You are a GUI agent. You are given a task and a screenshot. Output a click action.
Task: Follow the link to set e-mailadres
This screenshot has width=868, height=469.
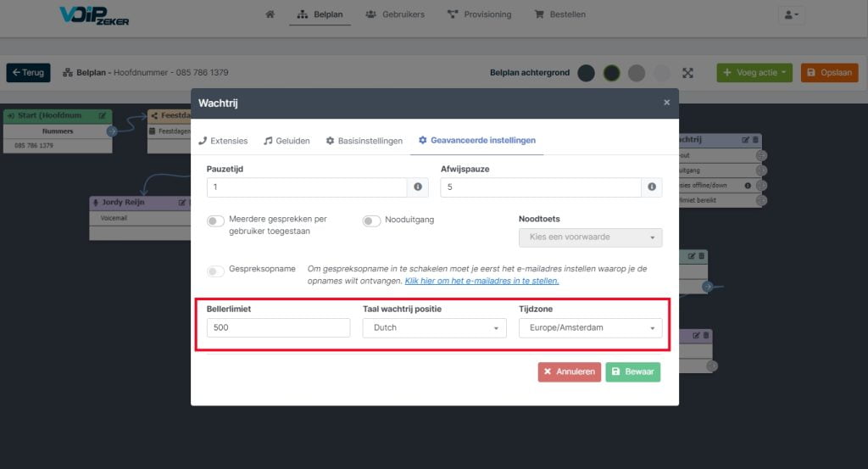[481, 282]
